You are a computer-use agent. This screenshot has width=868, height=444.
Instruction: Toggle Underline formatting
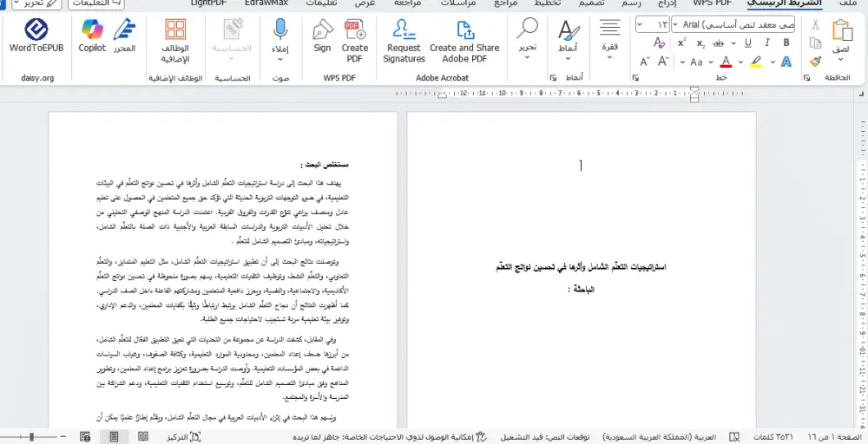(x=748, y=43)
